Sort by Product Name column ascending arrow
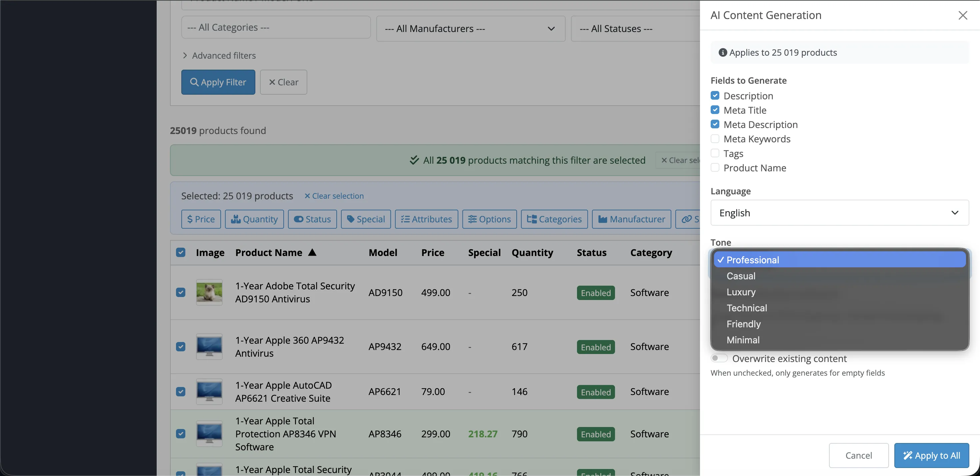 point(312,252)
